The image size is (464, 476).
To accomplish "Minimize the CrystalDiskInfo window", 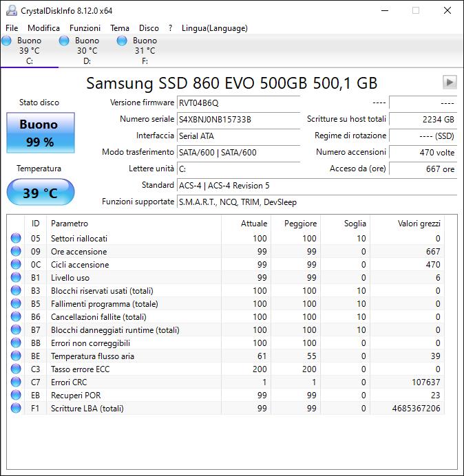I will (385, 10).
